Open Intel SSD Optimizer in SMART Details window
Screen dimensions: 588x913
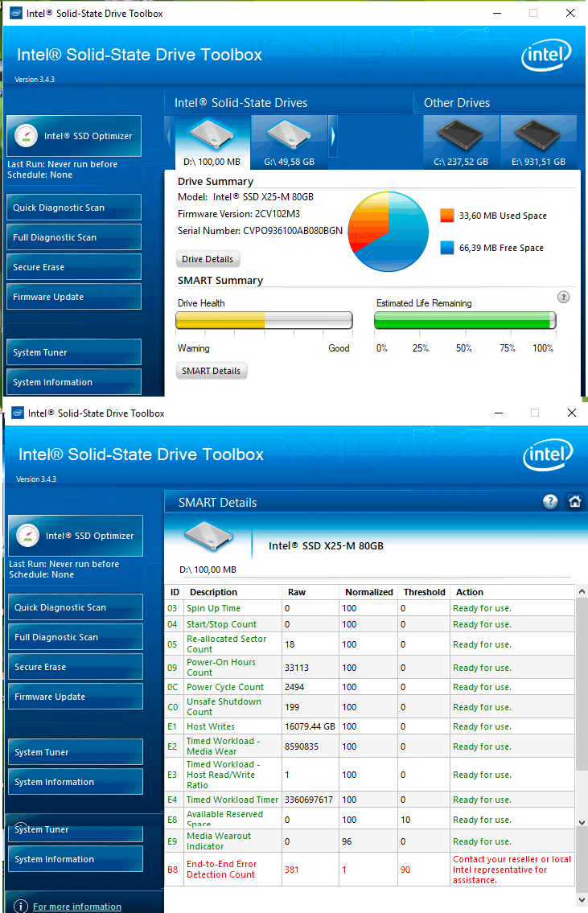point(76,536)
